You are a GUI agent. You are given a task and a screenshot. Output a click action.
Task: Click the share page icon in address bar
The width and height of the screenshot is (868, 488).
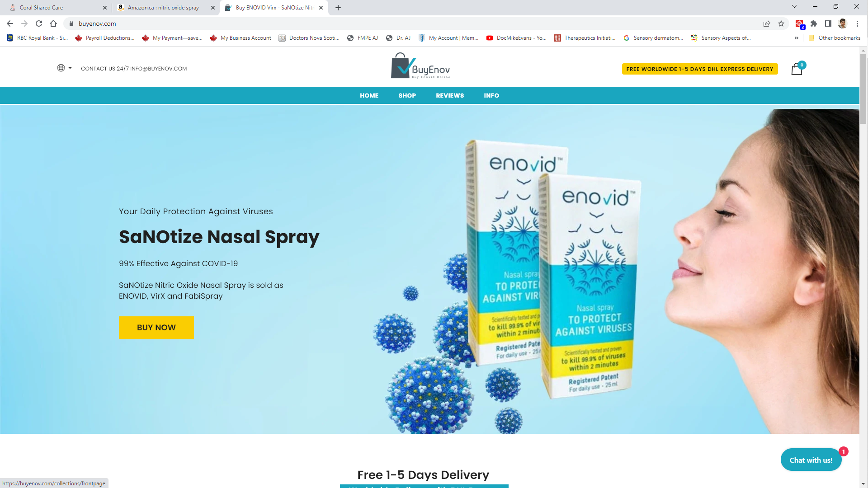coord(767,23)
